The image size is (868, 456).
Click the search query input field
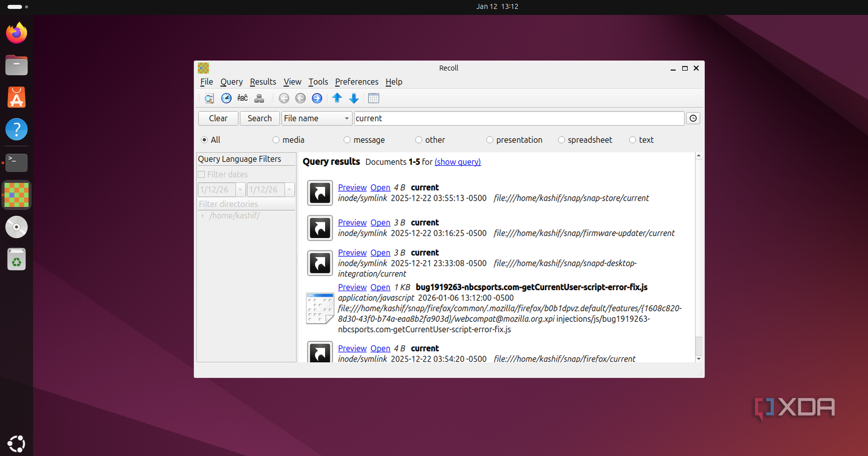519,118
